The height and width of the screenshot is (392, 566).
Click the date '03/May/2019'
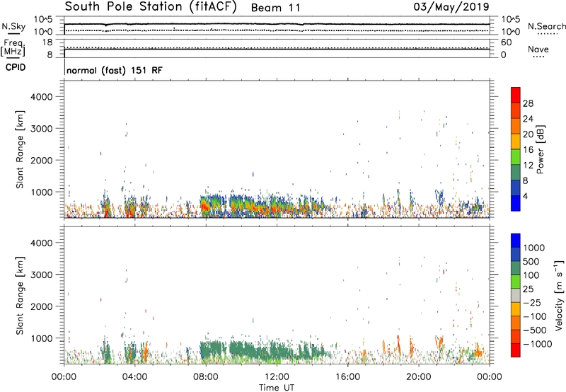coord(451,7)
